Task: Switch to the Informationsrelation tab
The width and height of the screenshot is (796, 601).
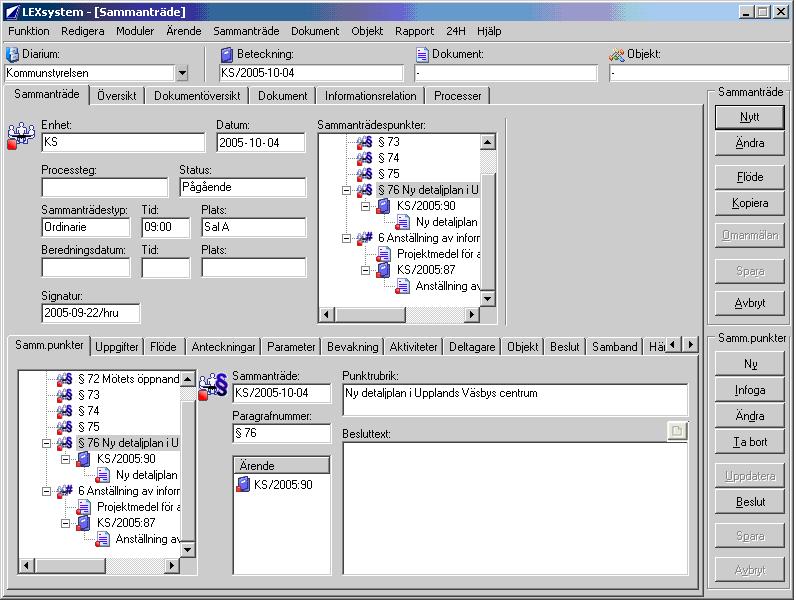Action: pos(371,96)
